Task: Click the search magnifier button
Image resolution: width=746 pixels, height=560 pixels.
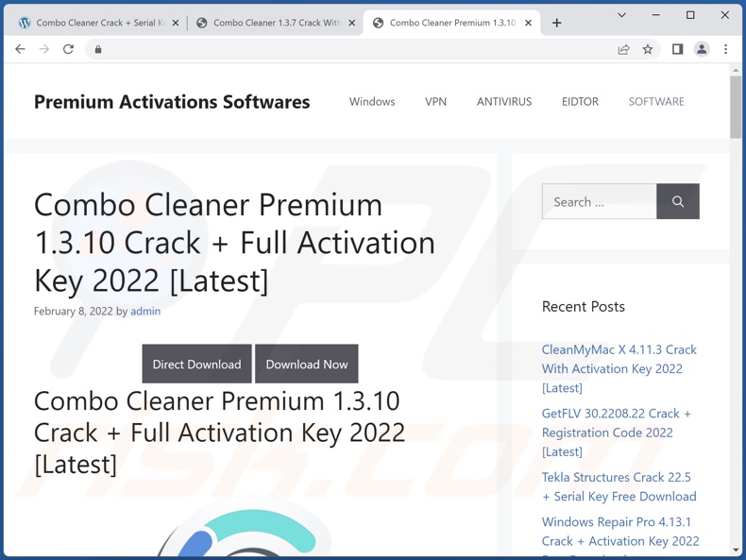Action: click(x=677, y=201)
